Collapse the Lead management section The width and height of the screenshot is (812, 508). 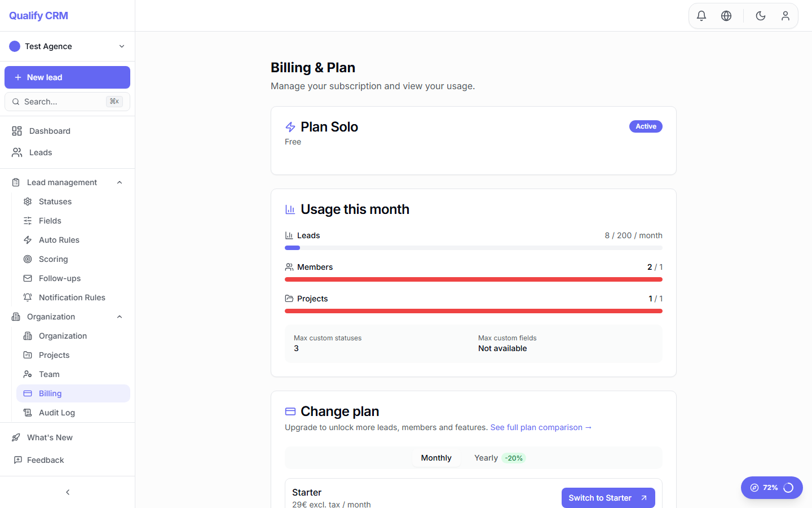point(119,182)
